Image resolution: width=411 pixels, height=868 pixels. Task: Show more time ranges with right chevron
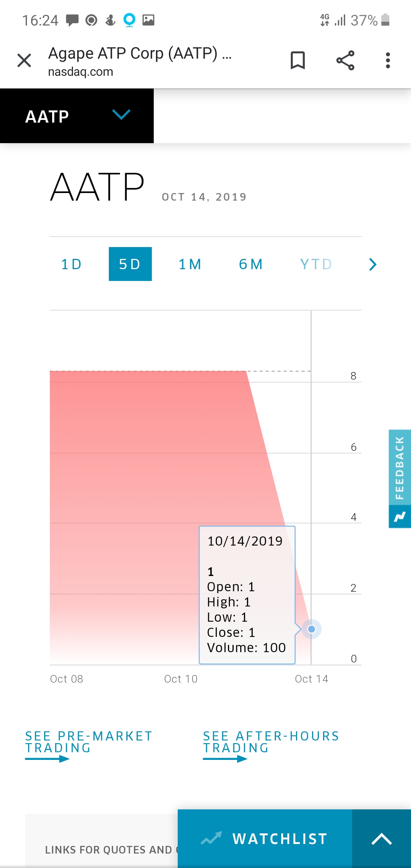tap(373, 264)
